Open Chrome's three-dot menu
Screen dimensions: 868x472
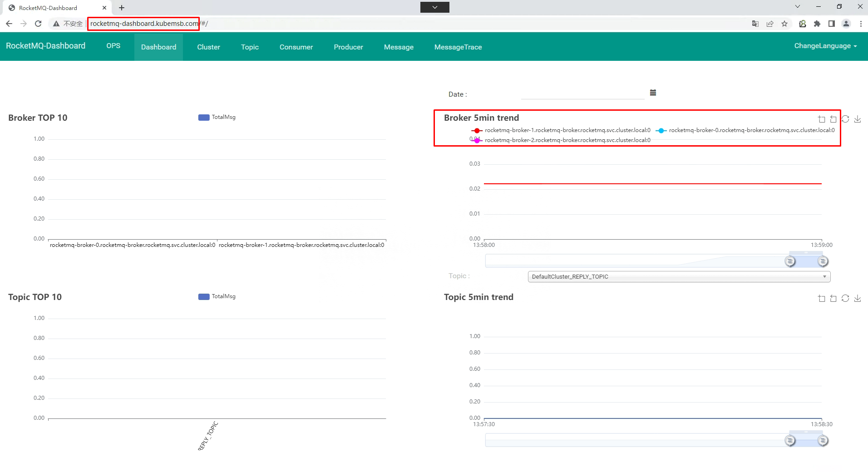pyautogui.click(x=861, y=24)
